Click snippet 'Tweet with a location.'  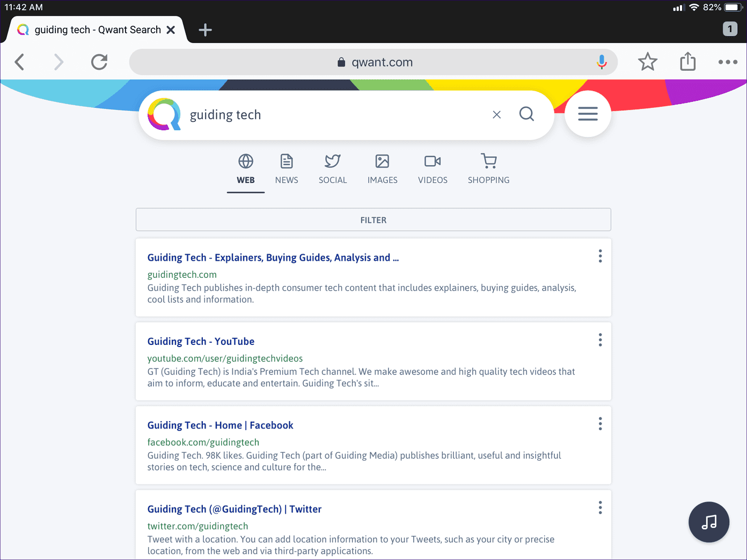[351, 545]
